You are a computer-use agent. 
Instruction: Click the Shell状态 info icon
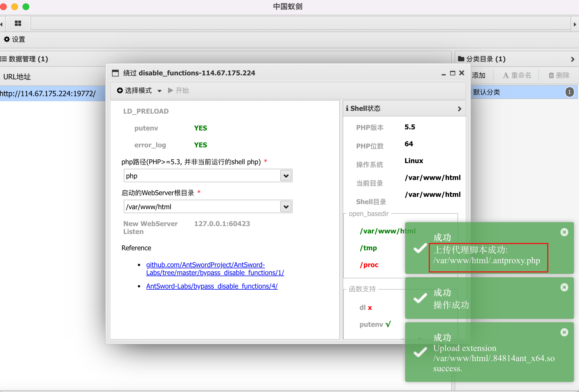pyautogui.click(x=347, y=108)
